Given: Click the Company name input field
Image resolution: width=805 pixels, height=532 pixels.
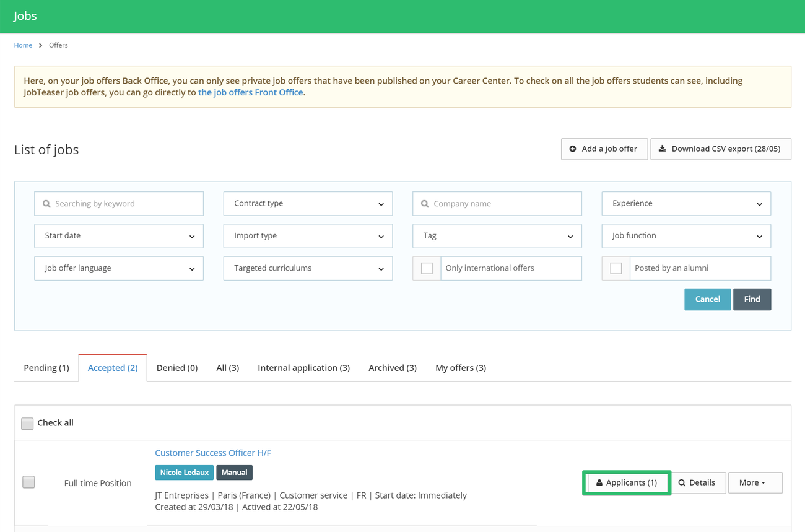Looking at the screenshot, I should 497,204.
